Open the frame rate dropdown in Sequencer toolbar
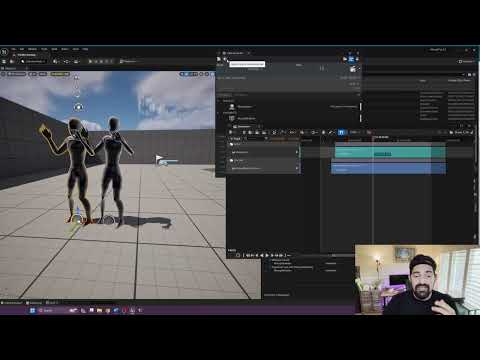This screenshot has height=360, width=480. [354, 132]
